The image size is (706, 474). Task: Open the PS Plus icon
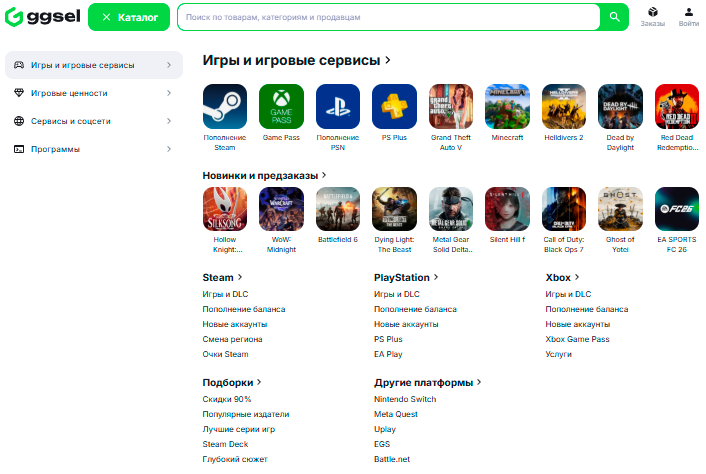tap(394, 106)
